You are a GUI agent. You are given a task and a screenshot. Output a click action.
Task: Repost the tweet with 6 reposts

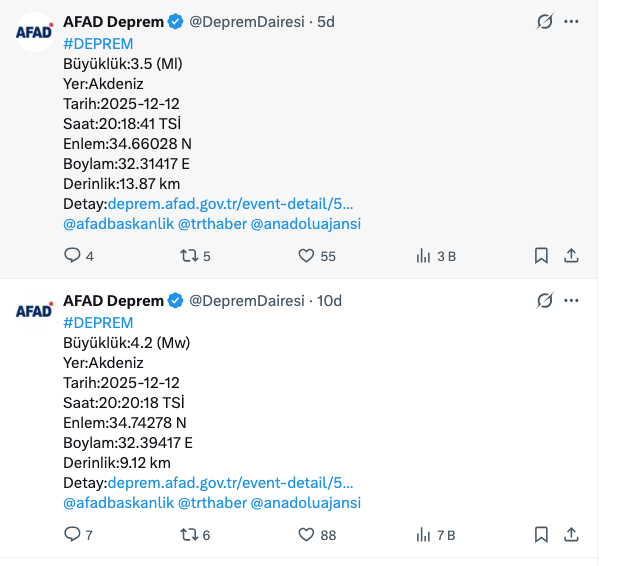[187, 535]
